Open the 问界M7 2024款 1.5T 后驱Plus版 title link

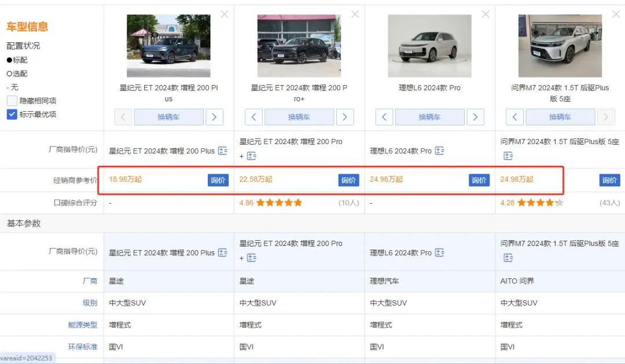point(560,93)
